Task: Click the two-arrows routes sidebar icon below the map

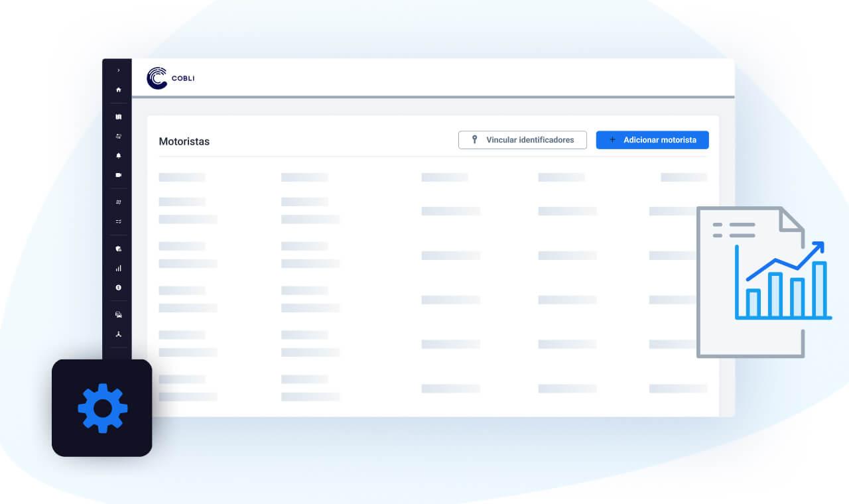Action: (119, 136)
